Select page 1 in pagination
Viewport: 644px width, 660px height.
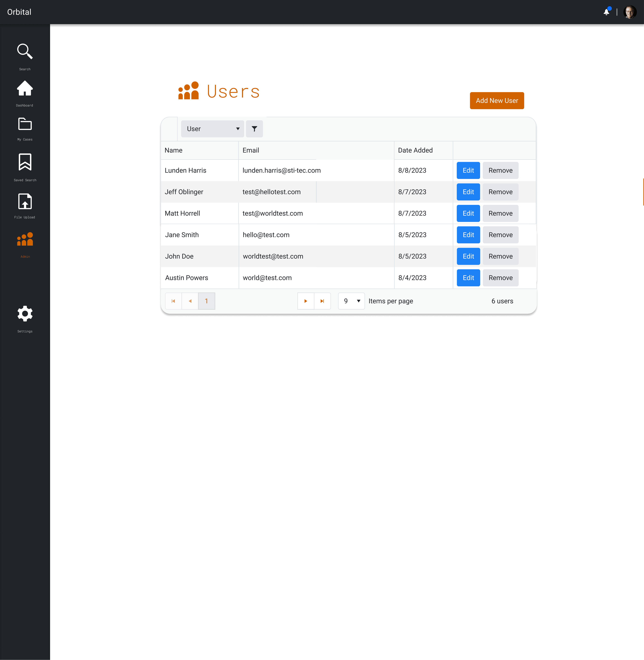[206, 301]
